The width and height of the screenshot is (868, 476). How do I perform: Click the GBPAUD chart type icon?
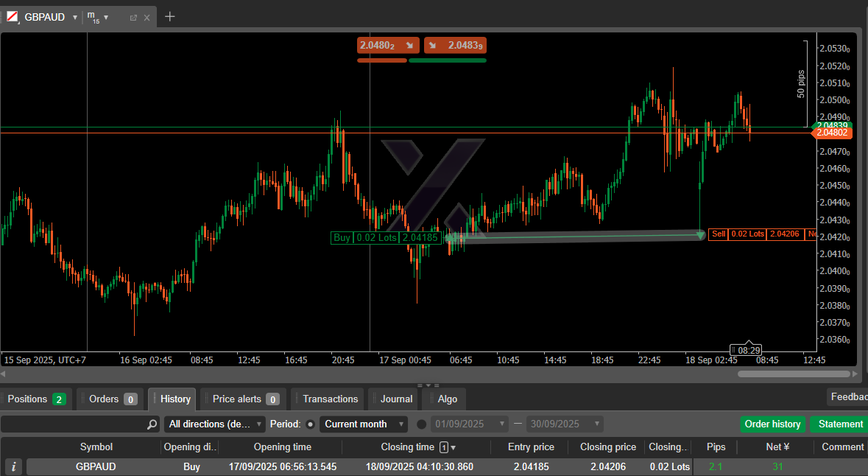point(13,17)
